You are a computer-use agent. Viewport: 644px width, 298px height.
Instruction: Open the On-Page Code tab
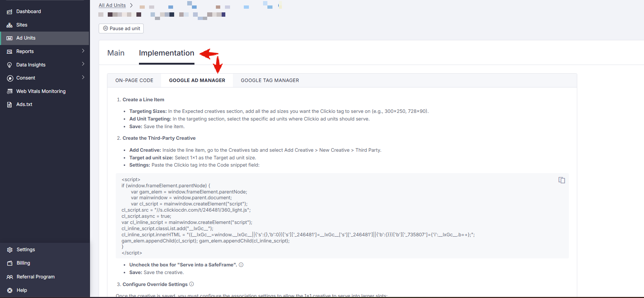[134, 81]
